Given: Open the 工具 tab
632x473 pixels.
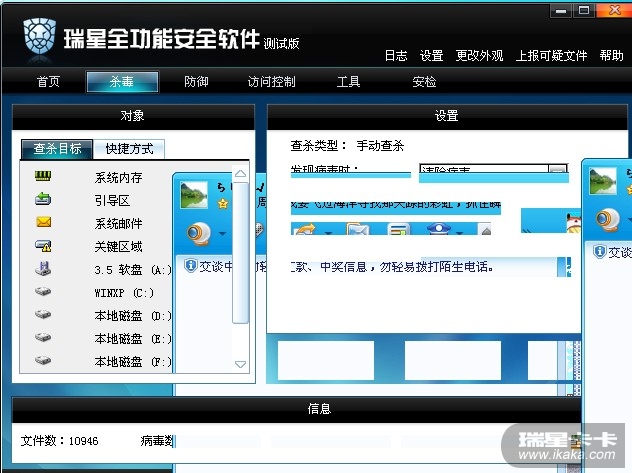Looking at the screenshot, I should coord(348,82).
